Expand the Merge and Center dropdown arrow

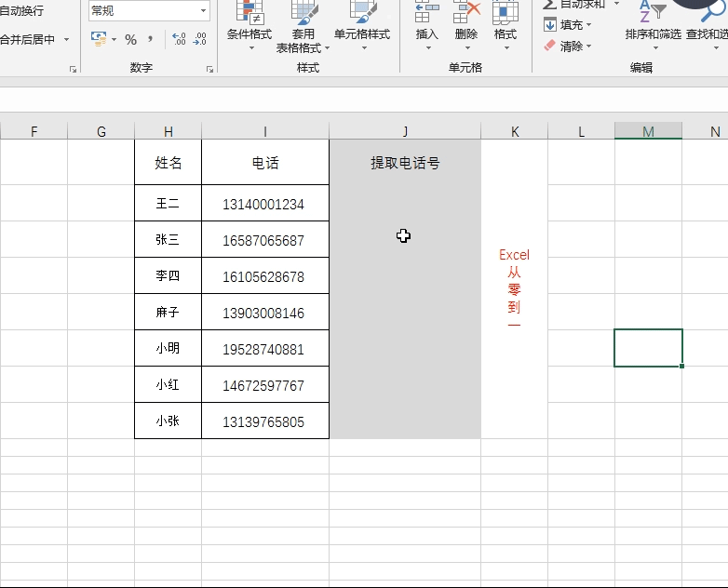(66, 40)
